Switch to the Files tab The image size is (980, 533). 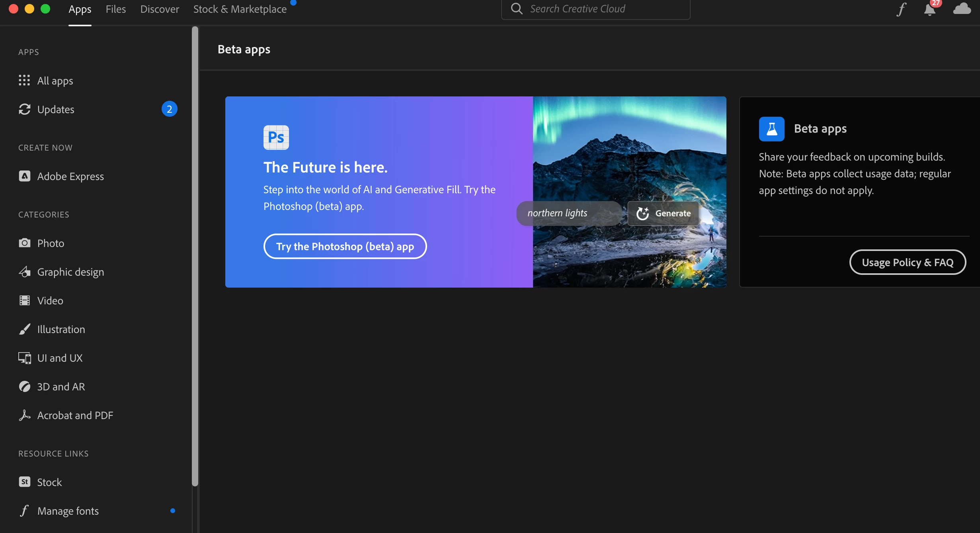[x=115, y=9]
